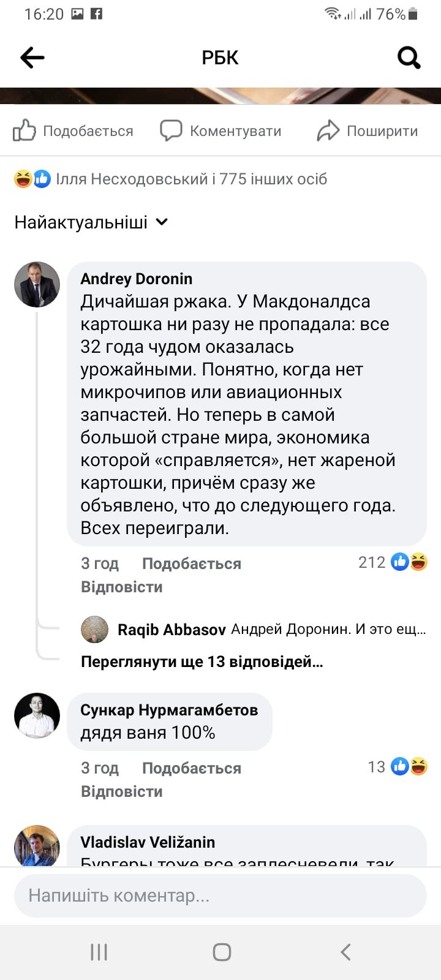This screenshot has height=980, width=441.
Task: Expand 13 more replies
Action: coord(202,661)
